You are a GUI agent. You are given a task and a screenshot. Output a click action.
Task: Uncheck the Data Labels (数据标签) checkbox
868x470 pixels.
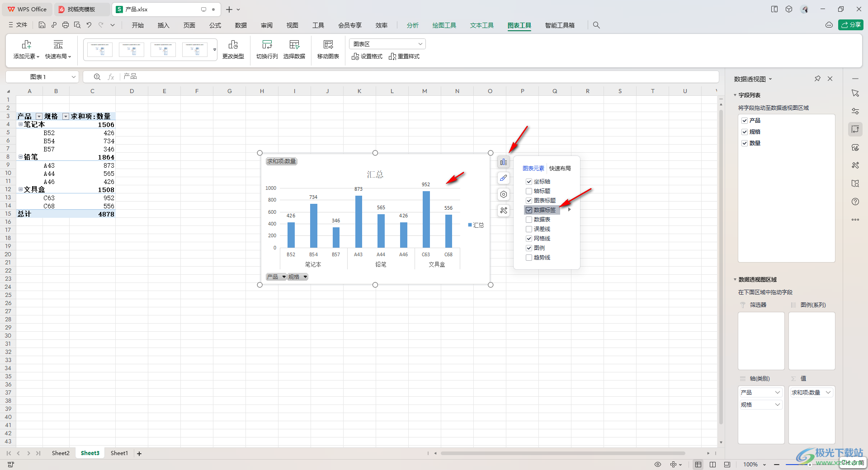(x=529, y=210)
